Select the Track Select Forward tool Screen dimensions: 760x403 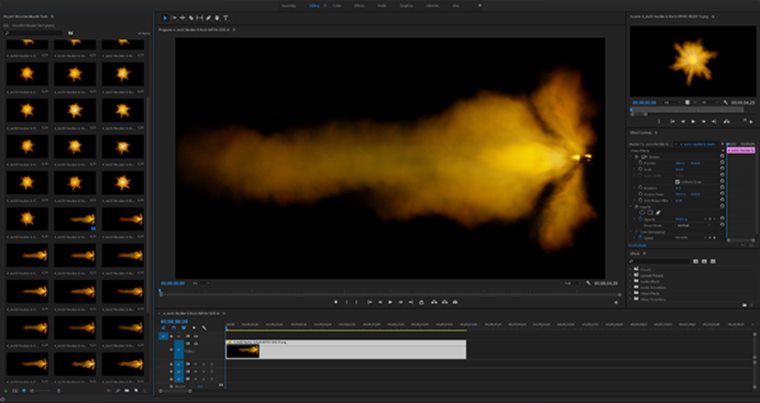tap(174, 18)
